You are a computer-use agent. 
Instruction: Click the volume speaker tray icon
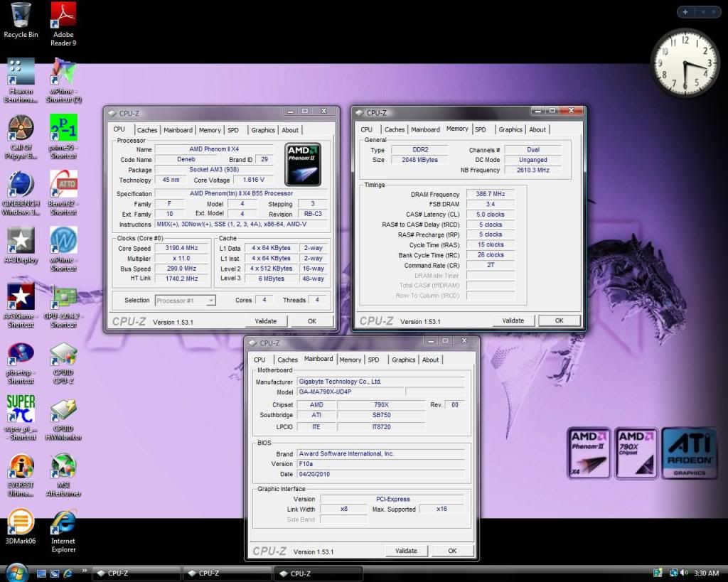683,573
